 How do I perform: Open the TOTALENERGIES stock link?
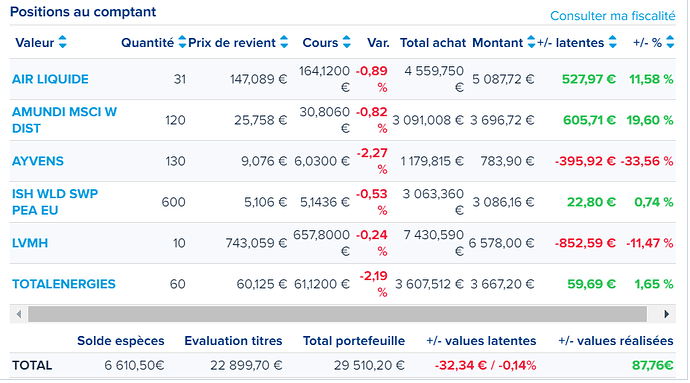point(64,284)
